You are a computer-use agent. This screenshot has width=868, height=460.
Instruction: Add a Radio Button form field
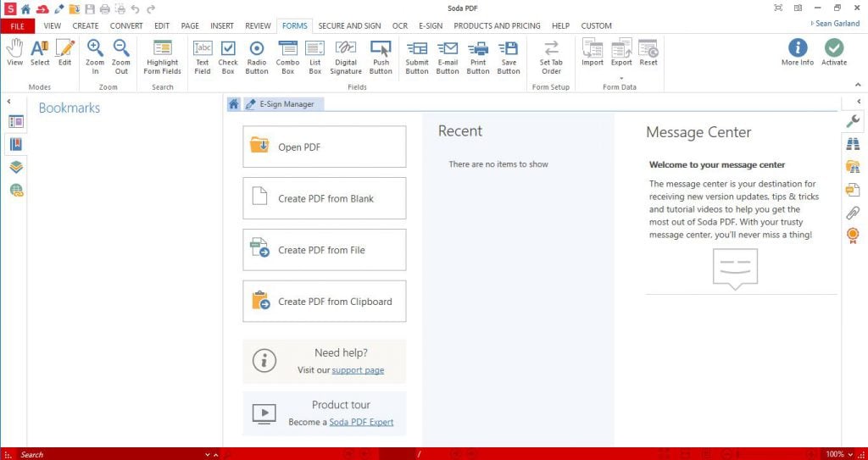(x=257, y=57)
